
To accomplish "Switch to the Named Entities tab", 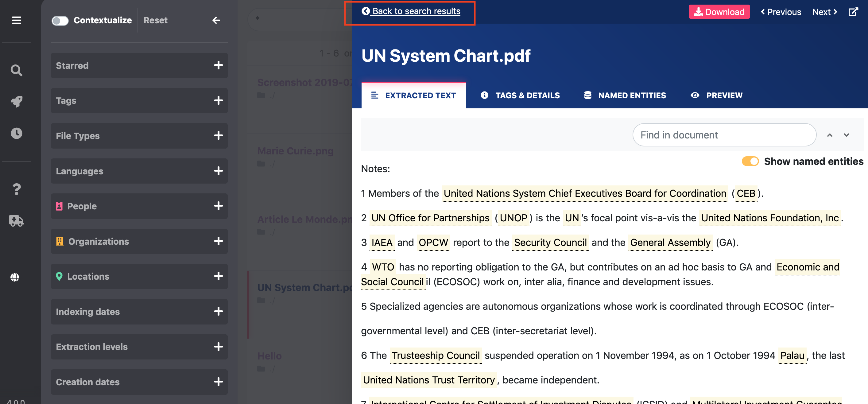I will 625,95.
